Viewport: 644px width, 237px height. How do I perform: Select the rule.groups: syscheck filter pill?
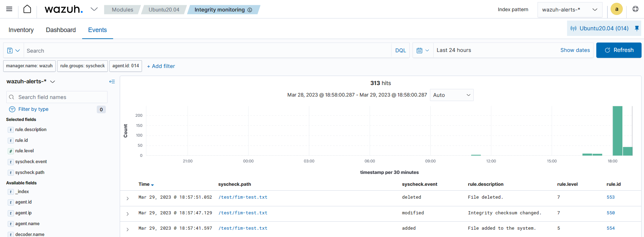pos(83,66)
